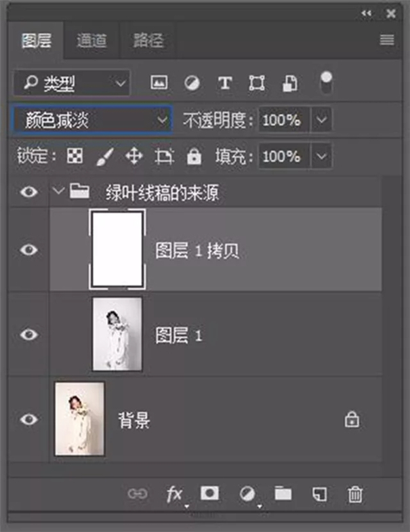Hide the 背景 layer
The height and width of the screenshot is (532, 410).
click(29, 420)
